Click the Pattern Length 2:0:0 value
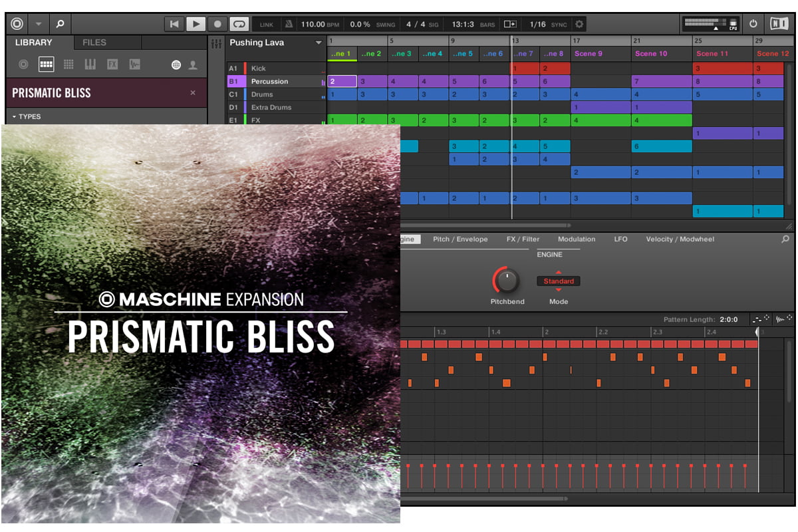Image resolution: width=798 pixels, height=532 pixels. pyautogui.click(x=729, y=319)
